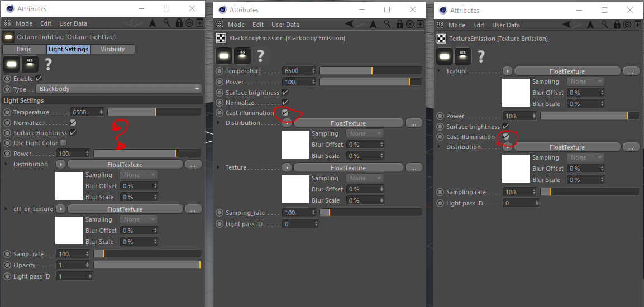Toggle Surface brightness in TextureEmission window
The width and height of the screenshot is (644, 307).
pyautogui.click(x=505, y=126)
